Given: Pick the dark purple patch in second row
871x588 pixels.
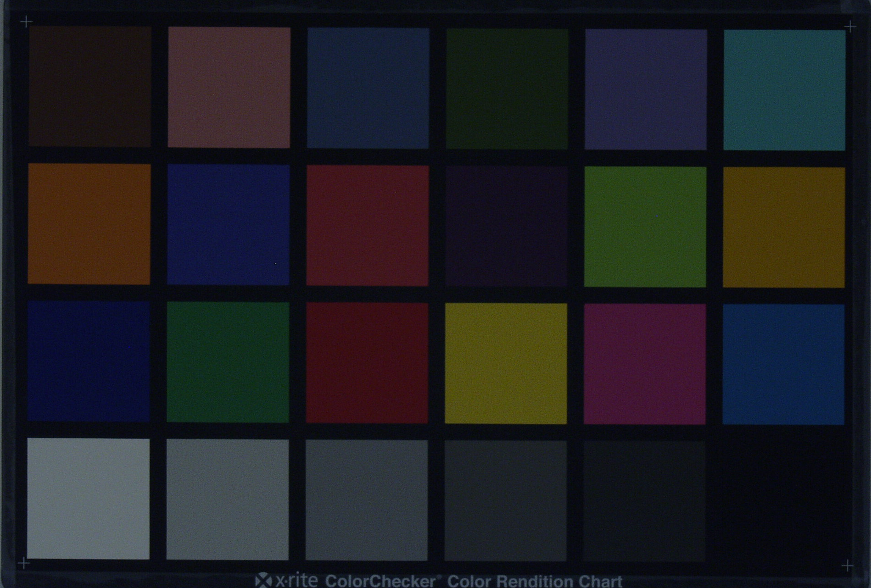Looking at the screenshot, I should click(x=507, y=226).
